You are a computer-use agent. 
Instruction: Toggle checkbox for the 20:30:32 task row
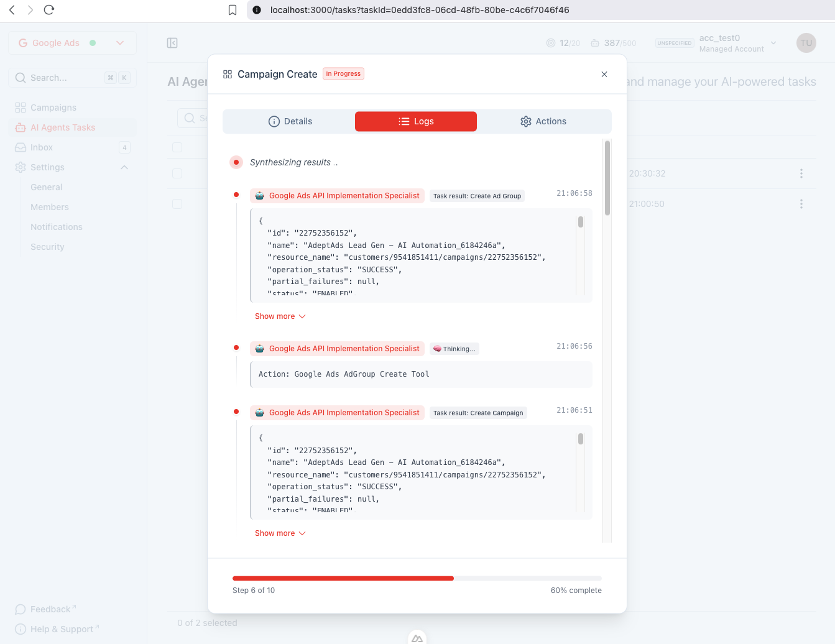coord(177,173)
